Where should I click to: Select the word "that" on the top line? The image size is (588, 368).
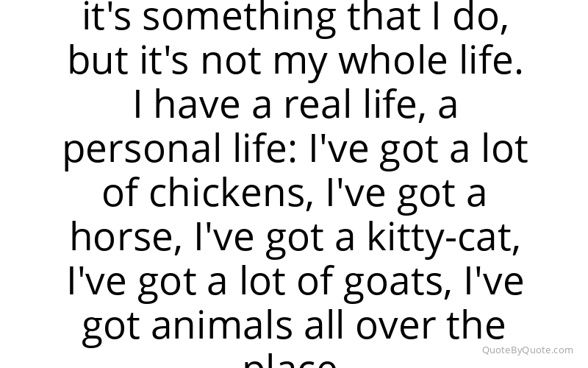[x=384, y=16]
